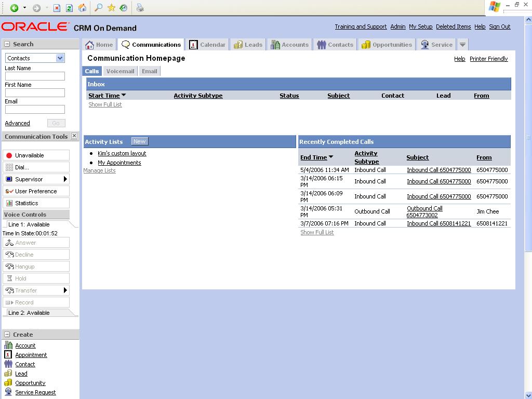Open the Contacts search type dropdown
This screenshot has width=532, height=399.
coord(60,58)
